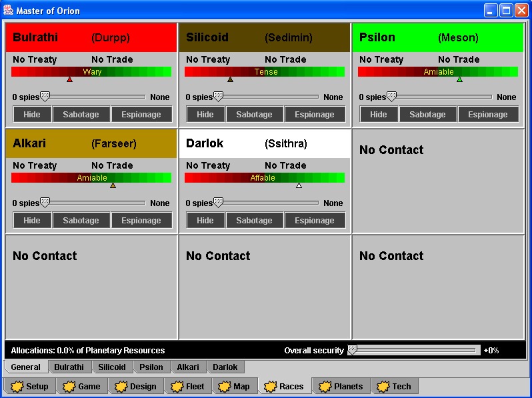Click the star icon on the Map tab

pyautogui.click(x=223, y=386)
